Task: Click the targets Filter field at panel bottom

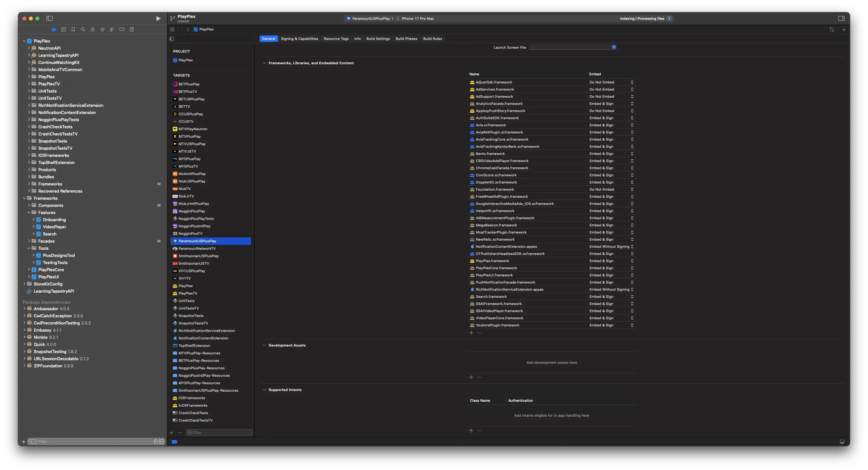Action: click(x=218, y=433)
